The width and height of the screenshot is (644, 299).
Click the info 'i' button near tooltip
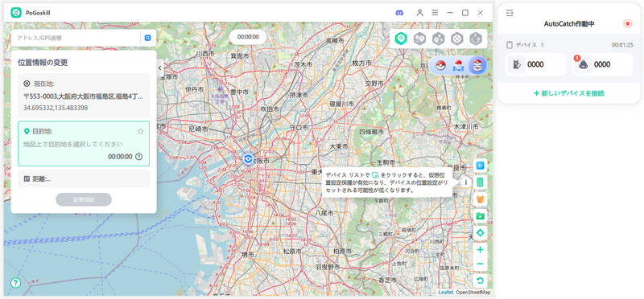(466, 182)
